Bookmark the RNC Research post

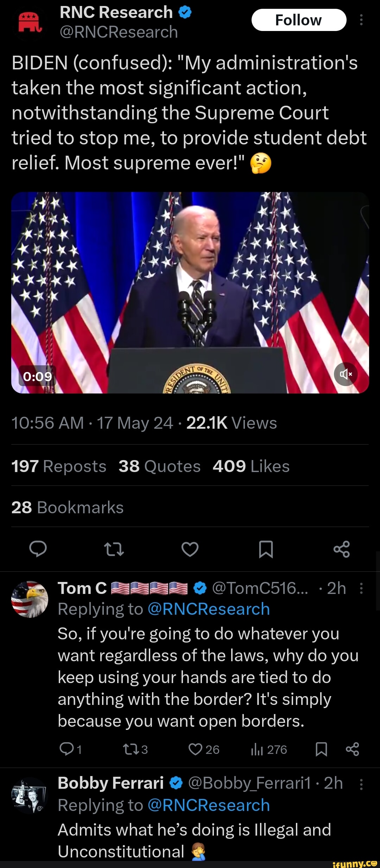(x=266, y=549)
